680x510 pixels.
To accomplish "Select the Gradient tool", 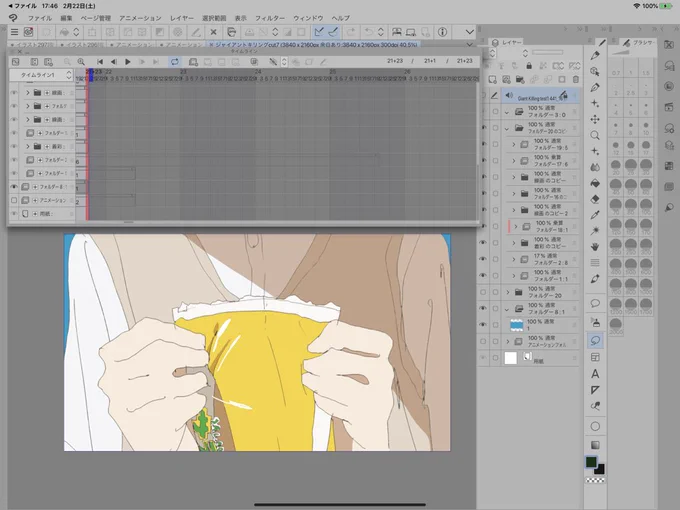I will (x=595, y=445).
